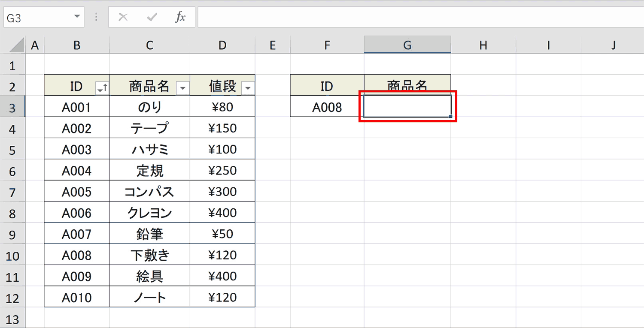
Task: Select the highlighted empty 商品名 cell G3
Action: tap(407, 107)
